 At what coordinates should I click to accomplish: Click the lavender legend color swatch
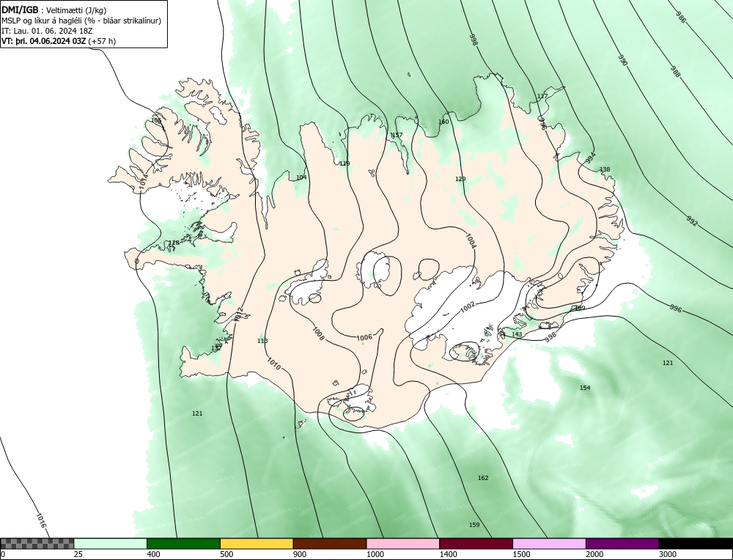point(549,544)
